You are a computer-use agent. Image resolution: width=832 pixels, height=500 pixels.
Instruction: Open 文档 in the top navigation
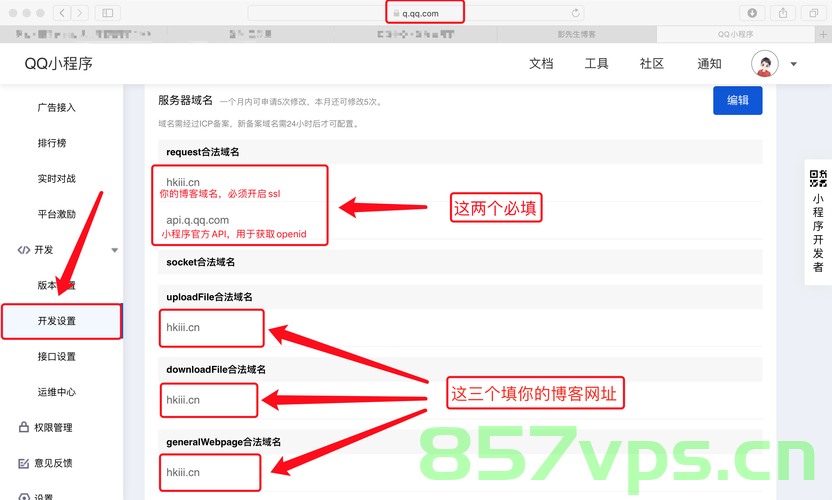(x=541, y=64)
